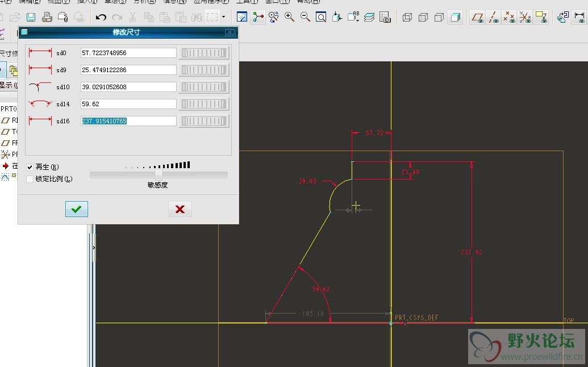Click the sd9 value field 25.4749122286

[x=128, y=70]
